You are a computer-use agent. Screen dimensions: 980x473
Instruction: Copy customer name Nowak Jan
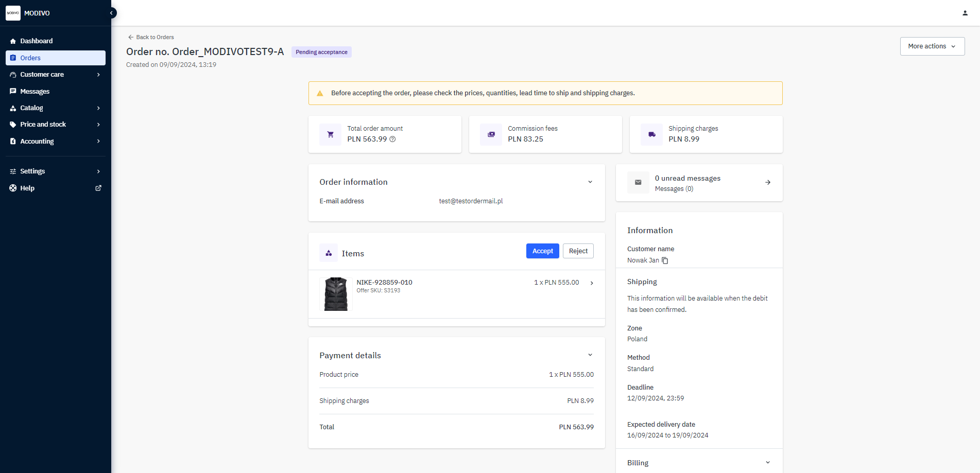coord(665,260)
